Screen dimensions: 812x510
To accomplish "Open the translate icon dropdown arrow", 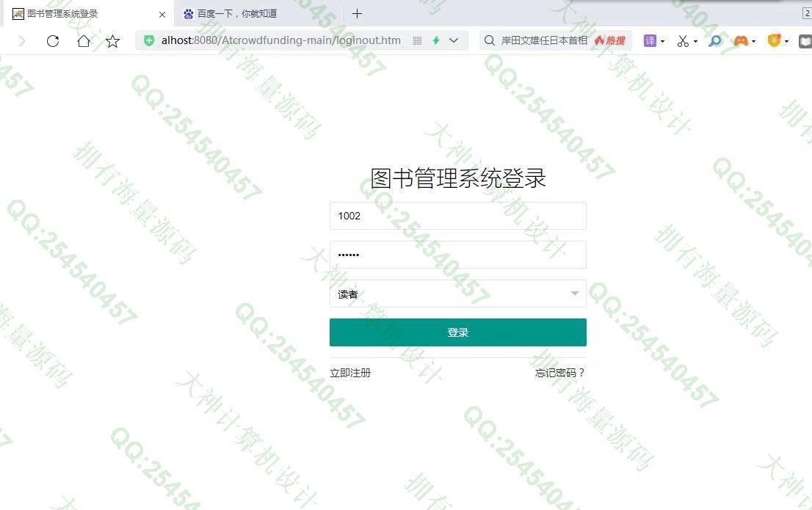I will [662, 41].
